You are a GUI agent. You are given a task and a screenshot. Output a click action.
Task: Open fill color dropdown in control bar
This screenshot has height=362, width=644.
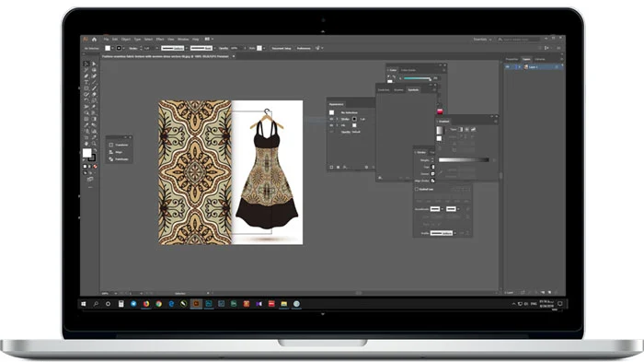tap(112, 48)
